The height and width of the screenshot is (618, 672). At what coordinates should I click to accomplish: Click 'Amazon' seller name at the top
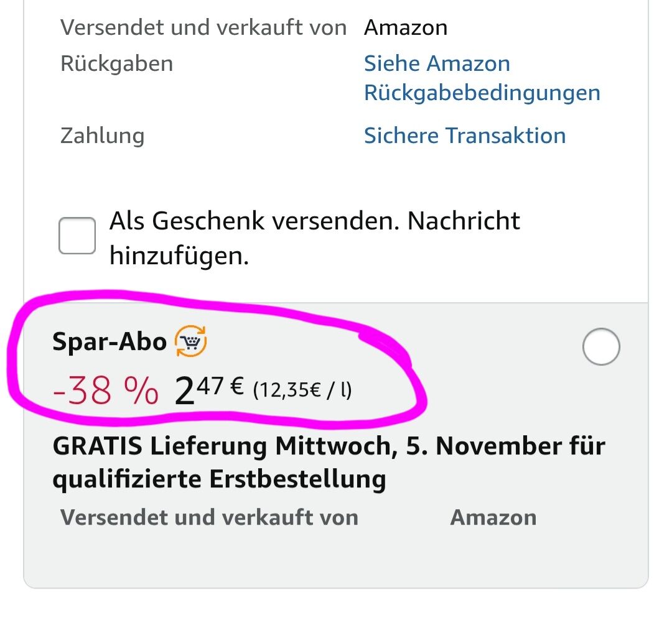point(406,28)
